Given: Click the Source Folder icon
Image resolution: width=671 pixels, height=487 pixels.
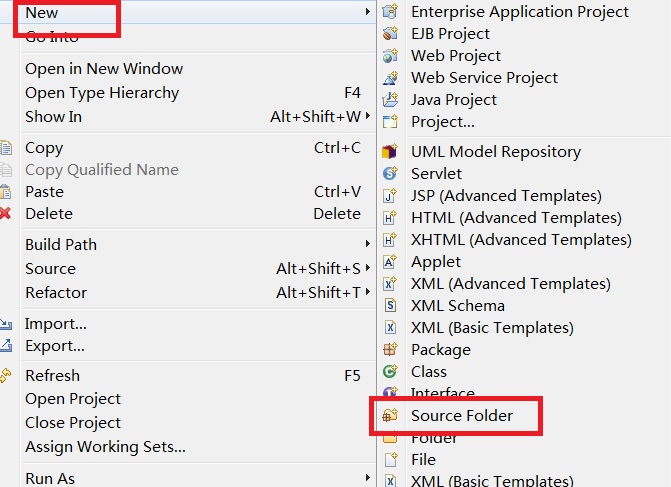Looking at the screenshot, I should click(x=391, y=416).
